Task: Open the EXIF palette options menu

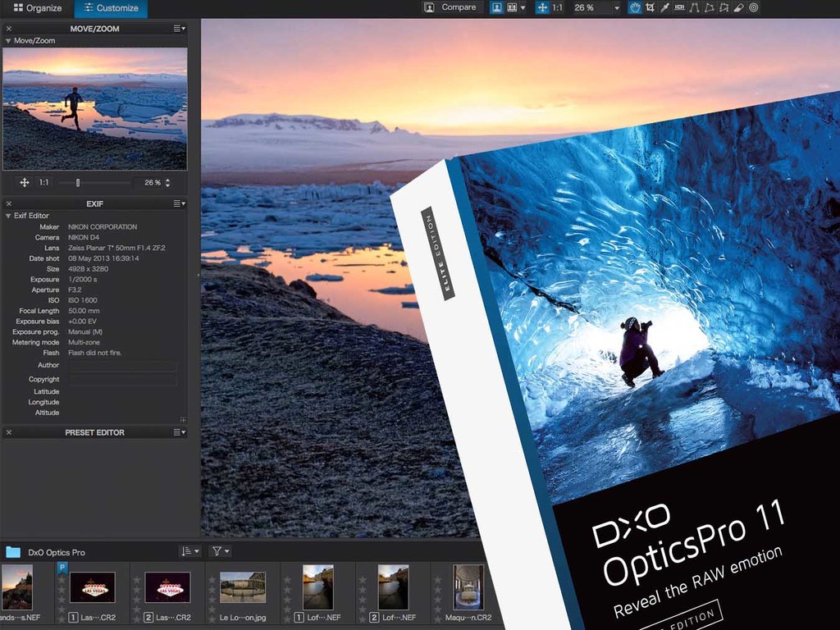Action: [180, 203]
